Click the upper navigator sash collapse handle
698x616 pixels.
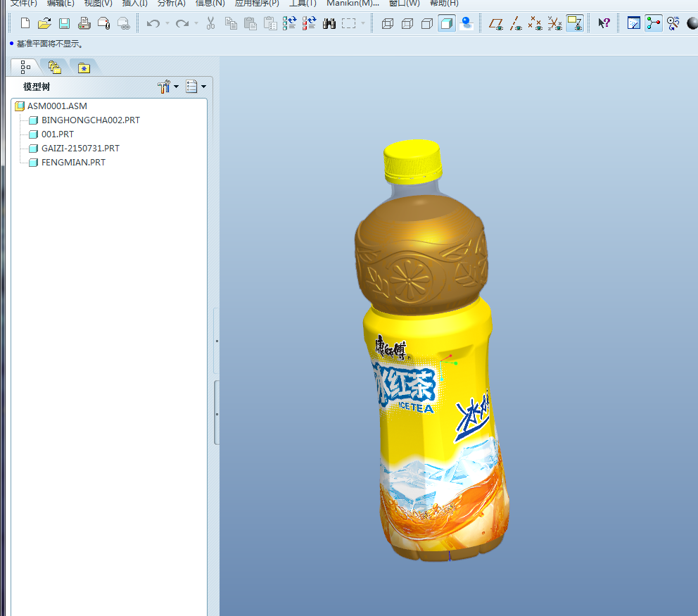217,341
